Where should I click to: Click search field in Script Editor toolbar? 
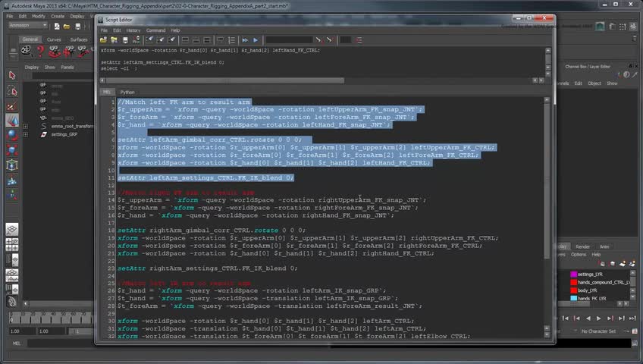pyautogui.click(x=289, y=39)
